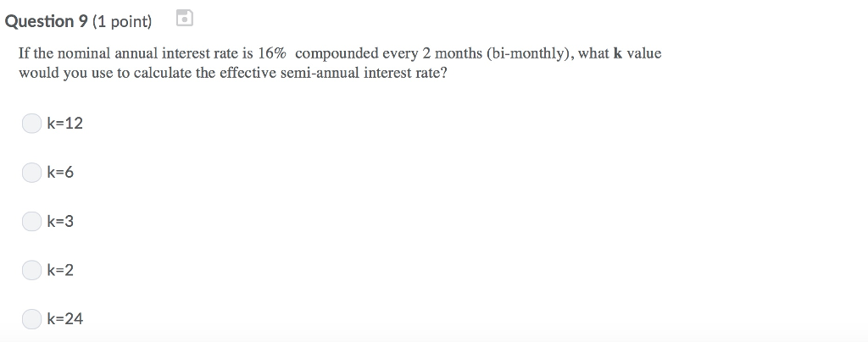Pick the k=3 radio button
The image size is (868, 342).
31,222
